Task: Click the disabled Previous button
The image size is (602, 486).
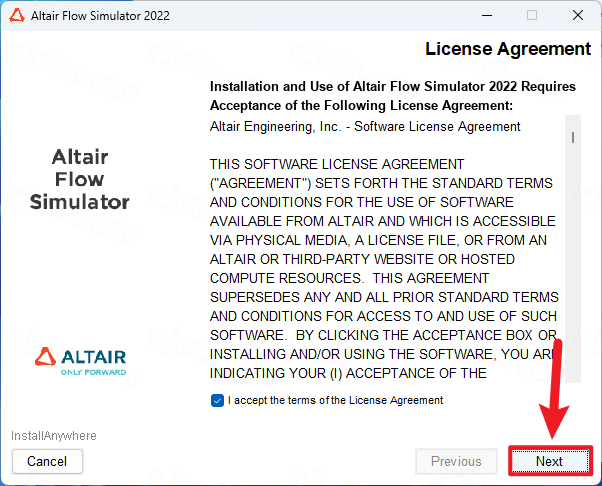Action: click(x=456, y=461)
